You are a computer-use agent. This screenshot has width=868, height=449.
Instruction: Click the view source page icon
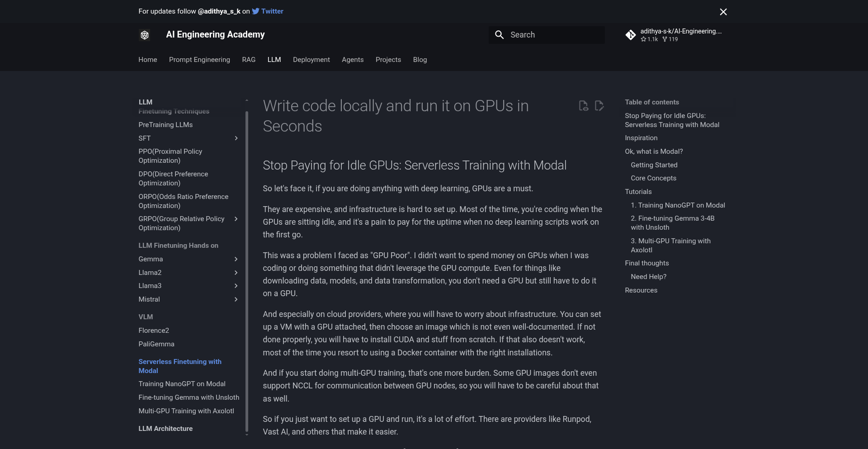[584, 106]
